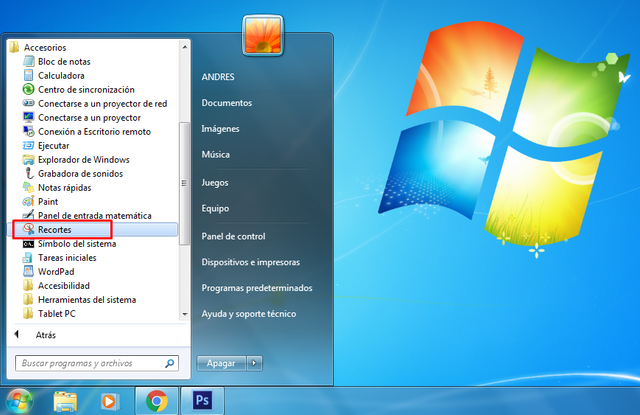This screenshot has height=415, width=640.
Task: Select the Ejecutar text label
Action: (x=53, y=146)
